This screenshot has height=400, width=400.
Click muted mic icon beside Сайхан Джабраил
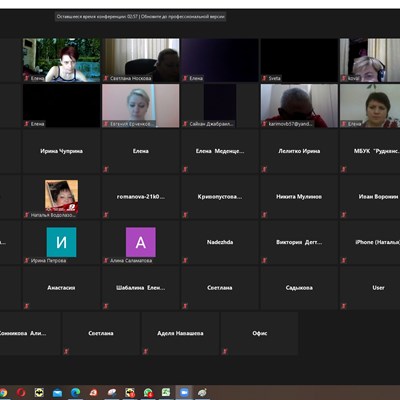[x=185, y=124]
